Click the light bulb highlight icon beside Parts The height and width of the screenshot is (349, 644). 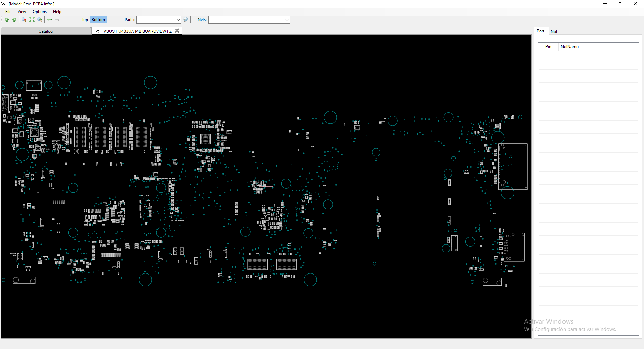click(x=185, y=20)
